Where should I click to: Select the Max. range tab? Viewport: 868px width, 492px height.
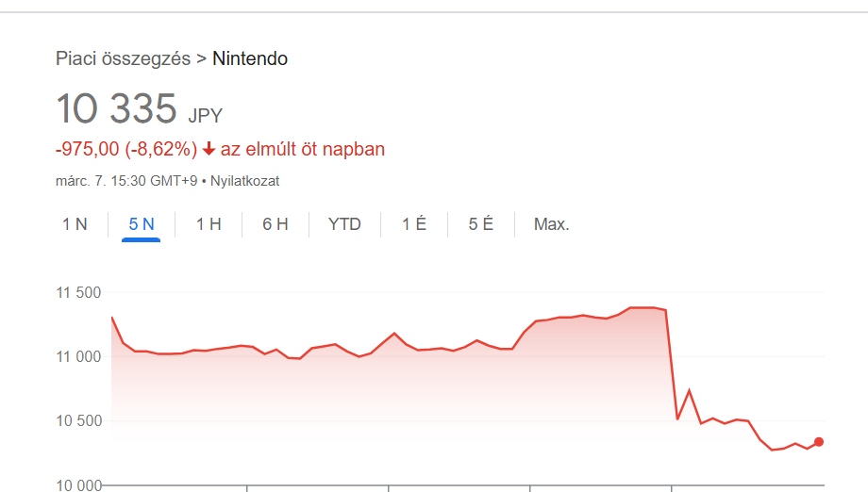552,224
